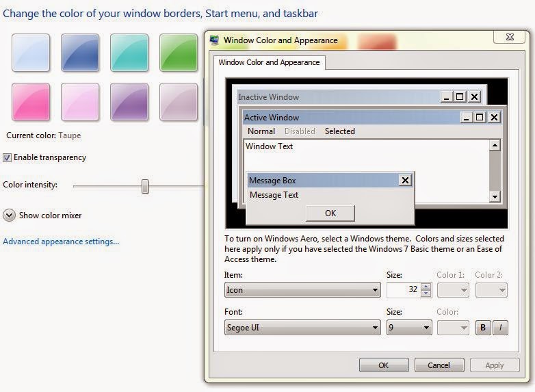Click the Disabled menu item in preview
Image resolution: width=535 pixels, height=392 pixels.
point(300,131)
